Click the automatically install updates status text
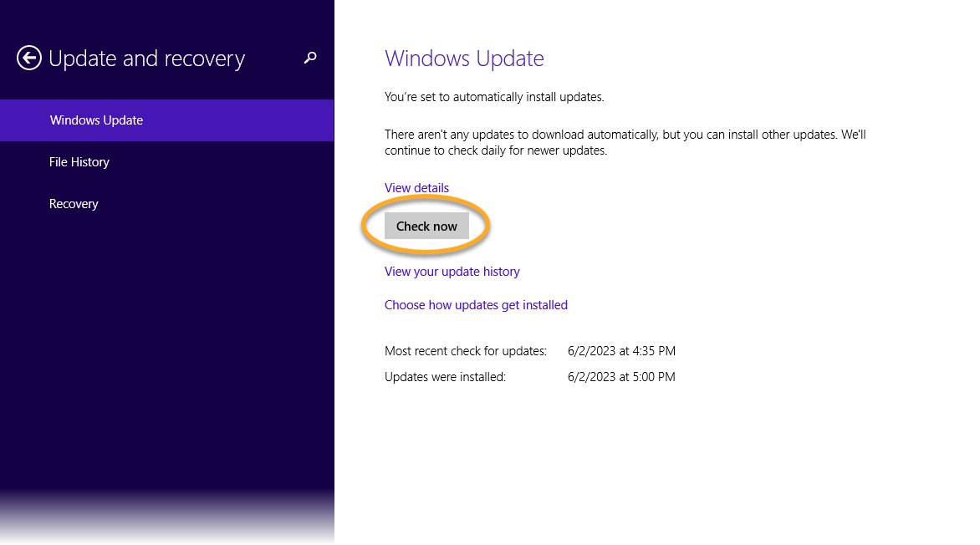 click(493, 97)
